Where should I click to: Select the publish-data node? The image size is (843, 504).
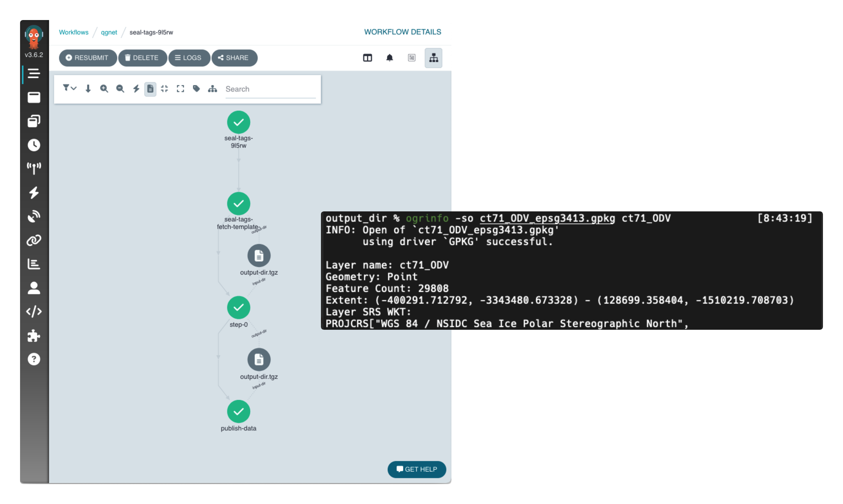[239, 412]
